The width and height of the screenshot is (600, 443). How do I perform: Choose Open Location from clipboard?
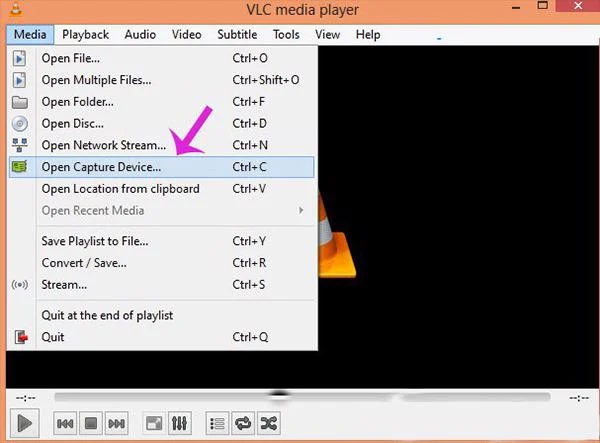(161, 189)
